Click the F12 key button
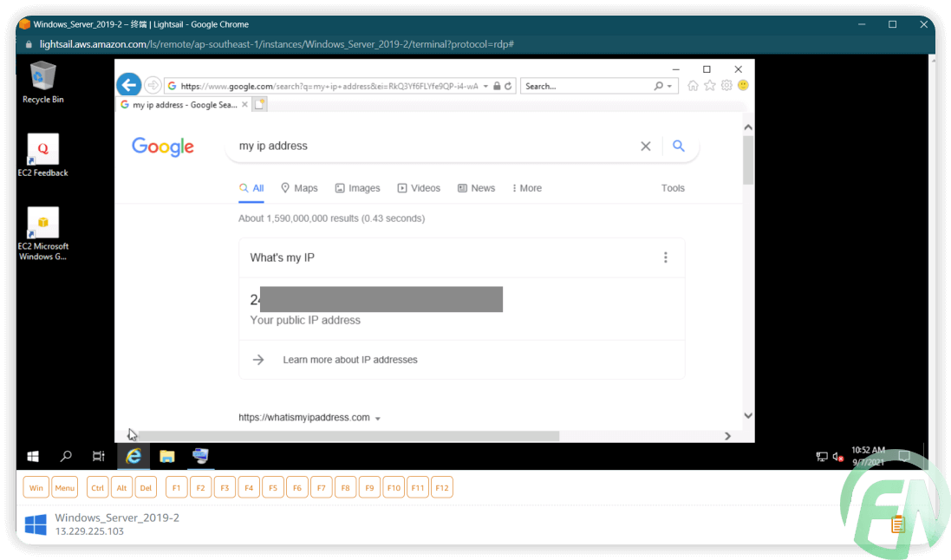 pyautogui.click(x=442, y=488)
